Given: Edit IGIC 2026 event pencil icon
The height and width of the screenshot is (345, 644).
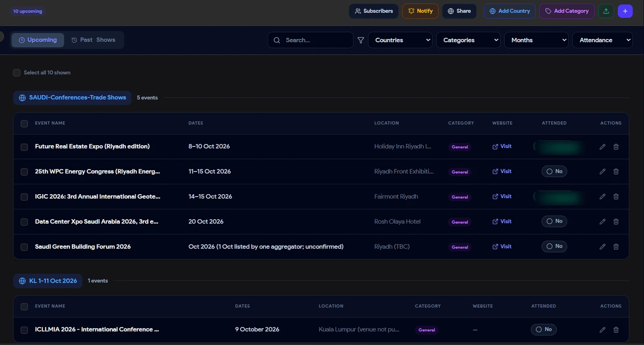Looking at the screenshot, I should pyautogui.click(x=602, y=197).
